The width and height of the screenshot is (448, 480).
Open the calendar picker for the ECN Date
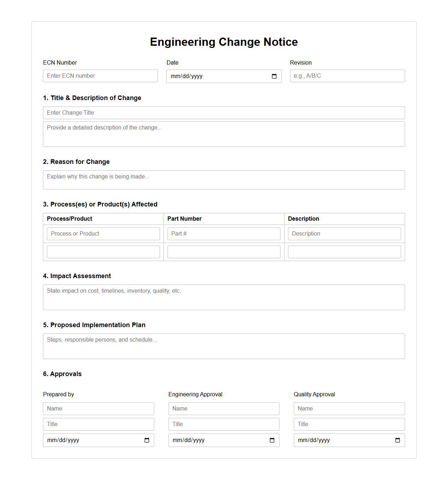point(273,76)
